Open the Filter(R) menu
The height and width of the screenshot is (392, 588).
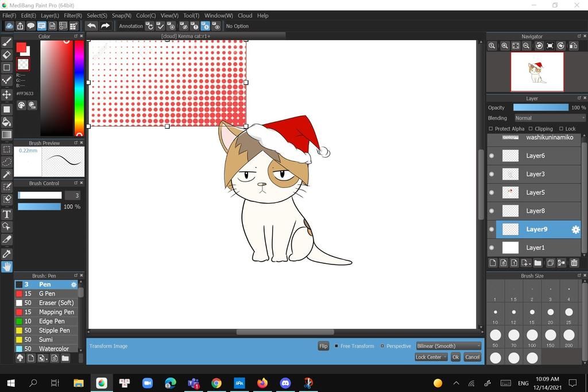click(x=73, y=16)
